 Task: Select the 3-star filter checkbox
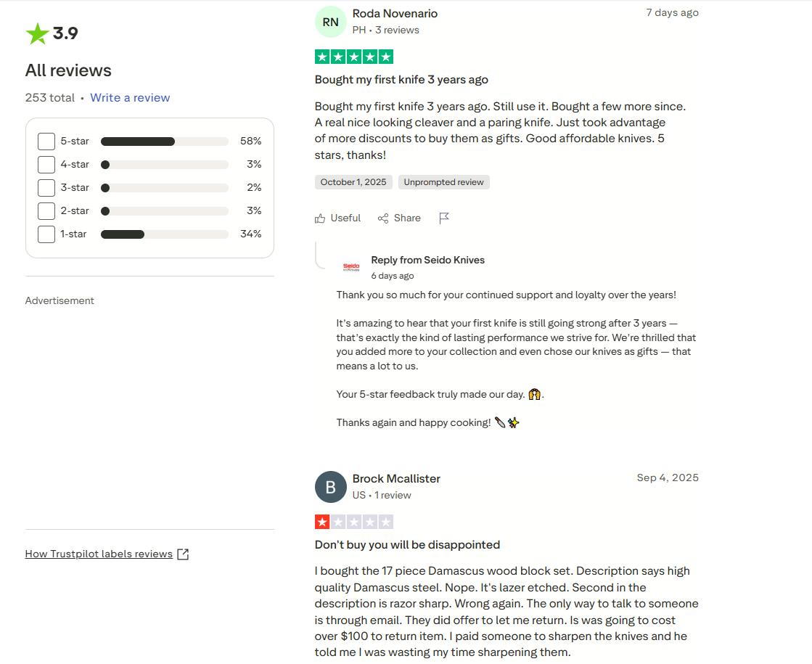click(46, 188)
